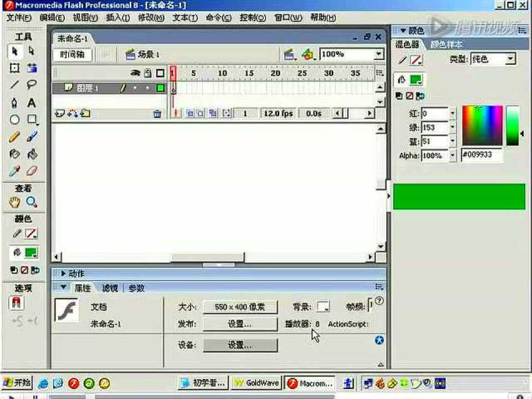The image size is (532, 399).
Task: Select the Lasso tool
Action: pyautogui.click(x=32, y=85)
